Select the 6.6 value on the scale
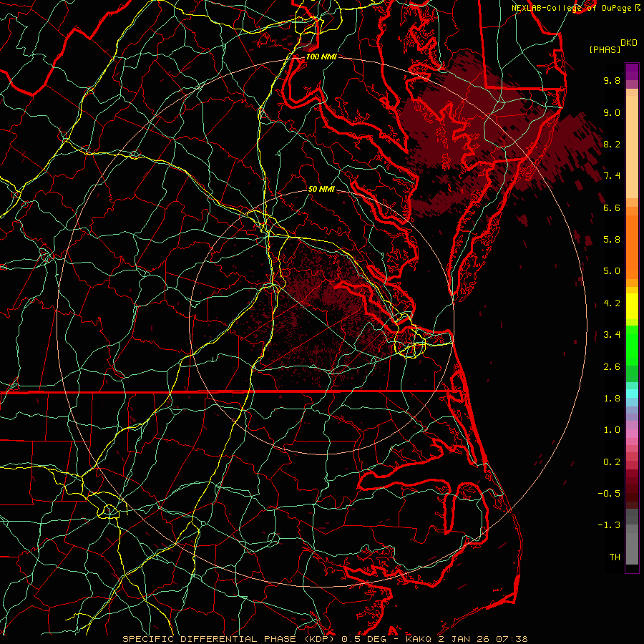644x644 pixels. (x=612, y=208)
